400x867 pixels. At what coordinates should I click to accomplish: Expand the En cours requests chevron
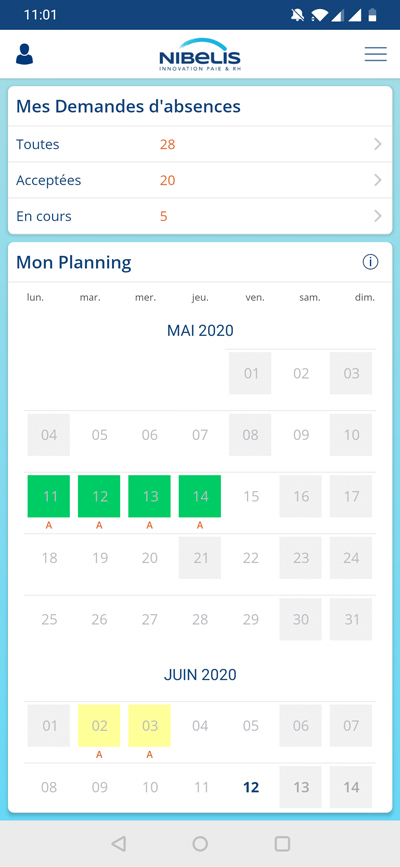[378, 216]
